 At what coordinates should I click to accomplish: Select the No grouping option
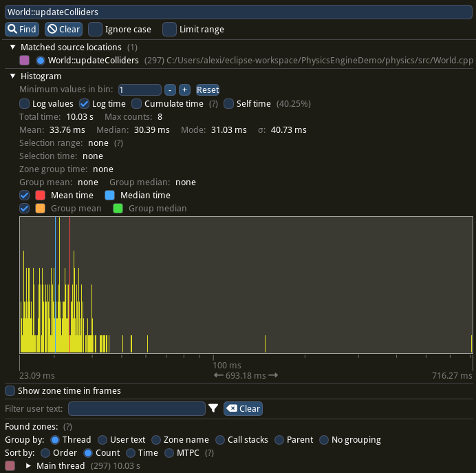coord(324,440)
